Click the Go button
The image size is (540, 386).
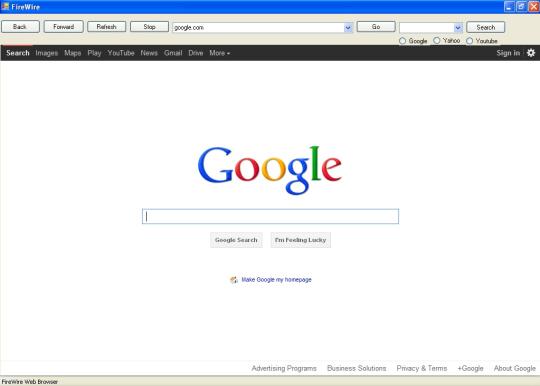(376, 27)
